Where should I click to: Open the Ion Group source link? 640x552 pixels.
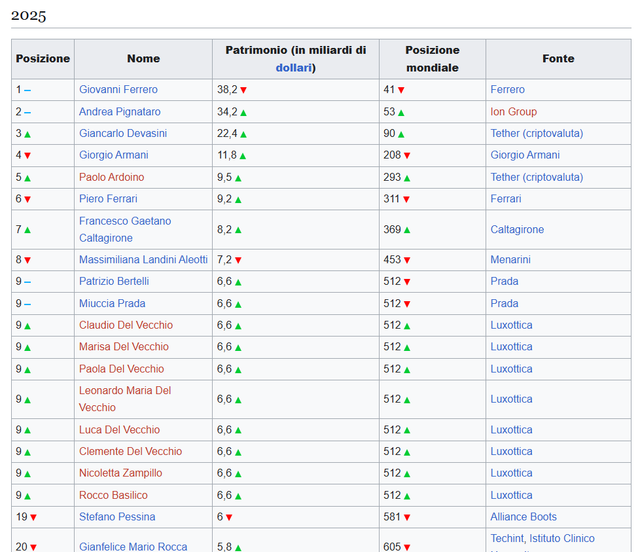513,112
